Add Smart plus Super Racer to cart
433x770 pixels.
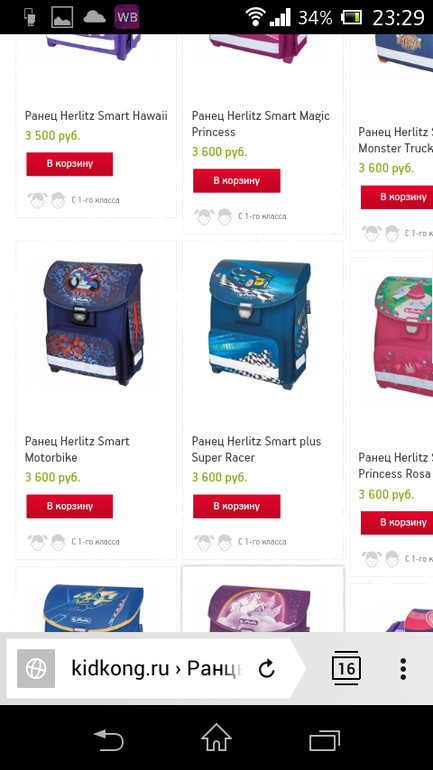(x=237, y=506)
